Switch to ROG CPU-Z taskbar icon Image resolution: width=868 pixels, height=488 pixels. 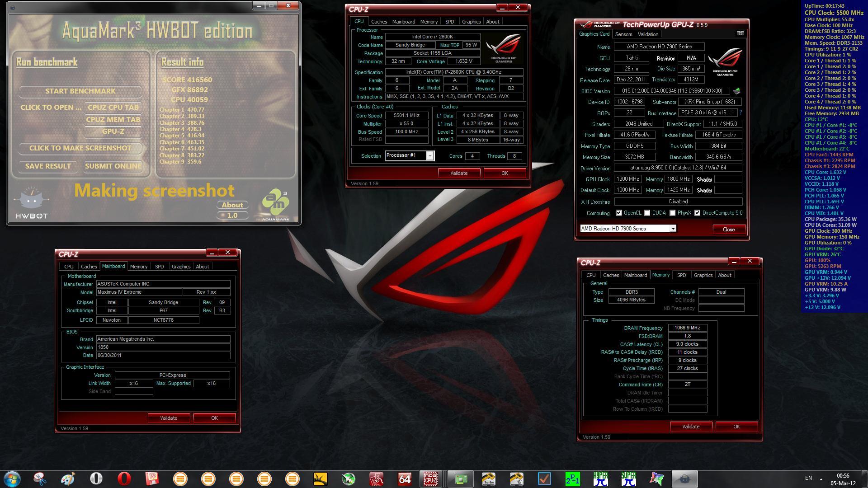pyautogui.click(x=431, y=479)
